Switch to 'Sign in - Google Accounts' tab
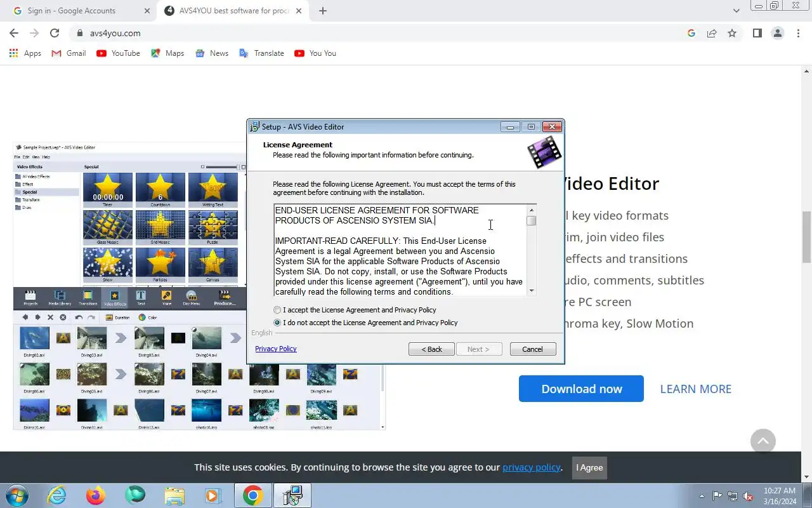The width and height of the screenshot is (812, 508). tap(77, 11)
